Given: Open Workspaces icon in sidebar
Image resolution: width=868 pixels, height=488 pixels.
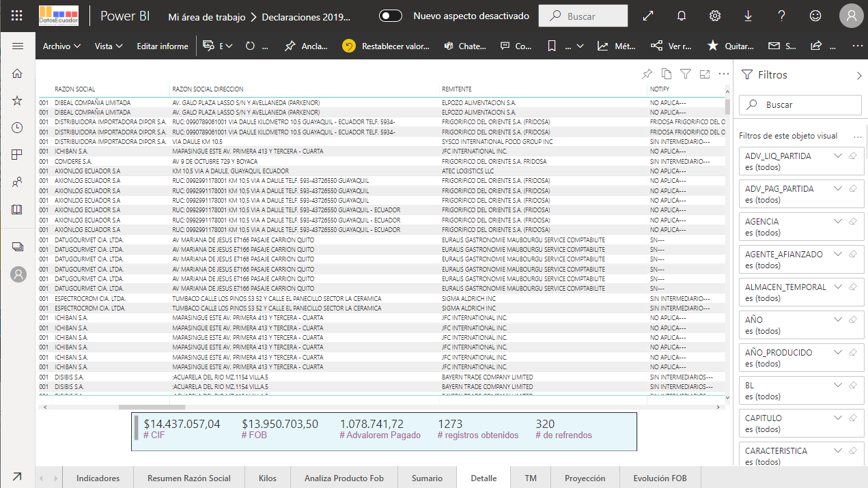Looking at the screenshot, I should coord(18,246).
